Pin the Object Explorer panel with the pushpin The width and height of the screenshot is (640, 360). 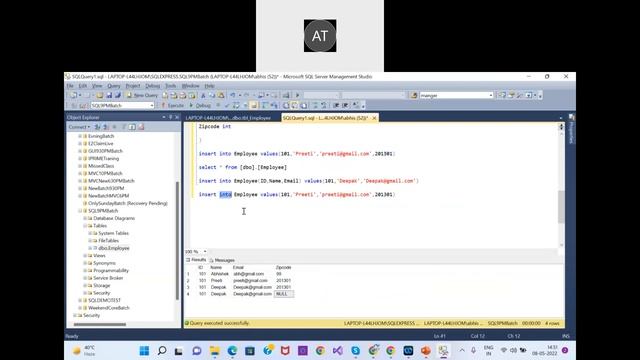point(170,117)
